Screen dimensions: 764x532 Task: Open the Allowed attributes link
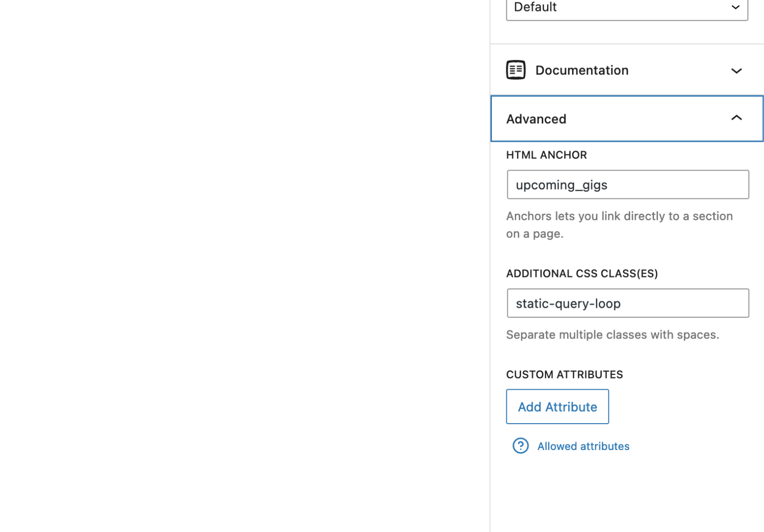coord(583,446)
